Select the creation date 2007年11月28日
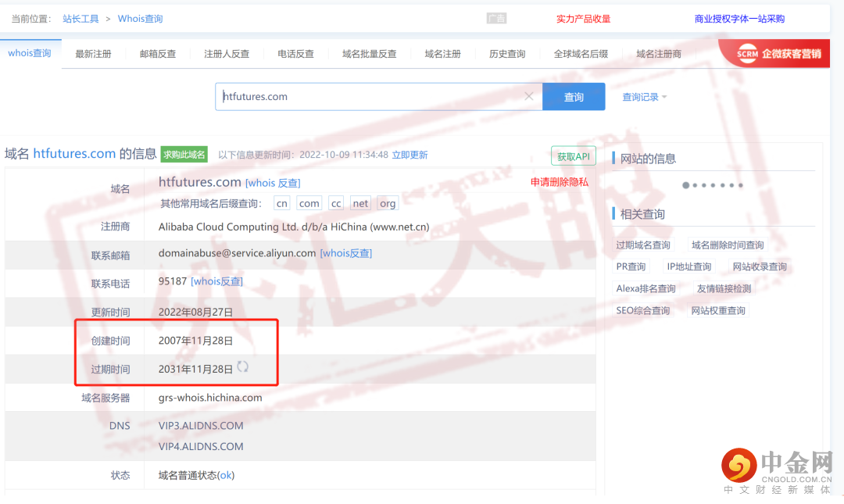Image resolution: width=844 pixels, height=504 pixels. tap(195, 341)
